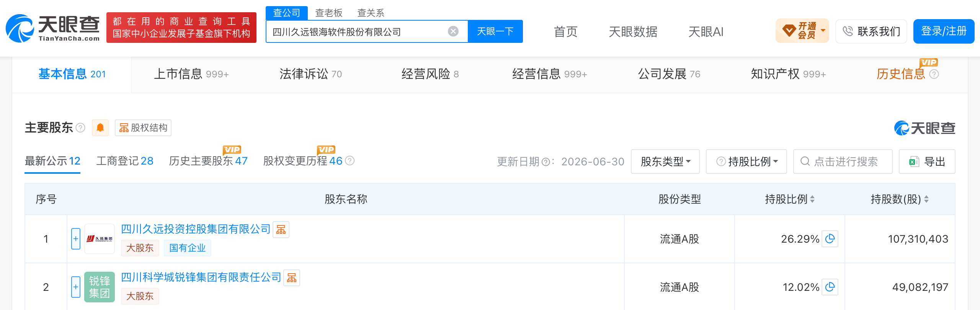Sort by 持股数(股) column header arrows

point(926,199)
